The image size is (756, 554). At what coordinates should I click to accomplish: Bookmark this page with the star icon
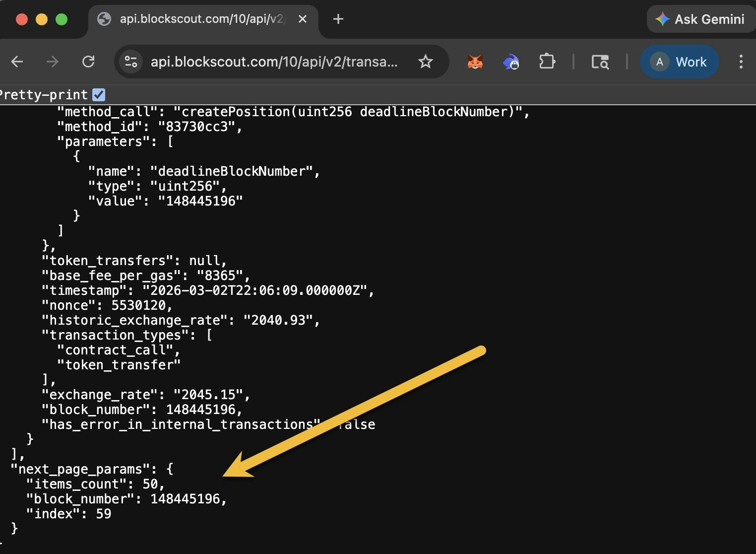click(x=425, y=62)
